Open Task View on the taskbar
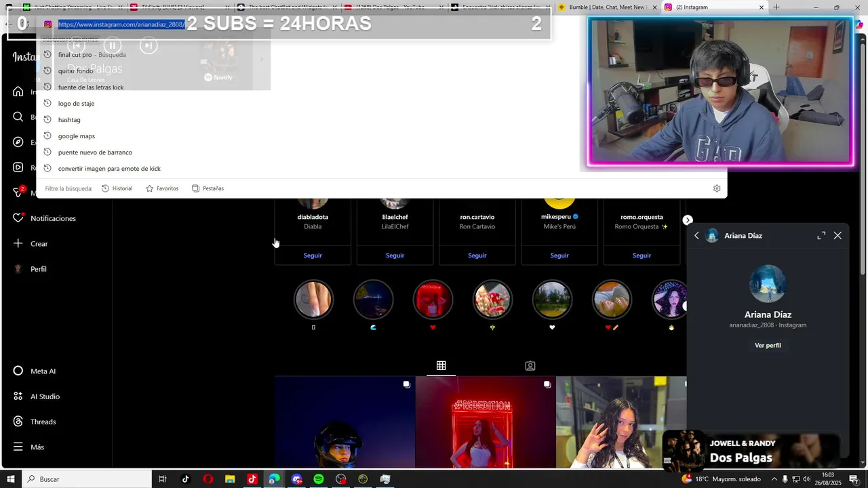 [x=163, y=479]
